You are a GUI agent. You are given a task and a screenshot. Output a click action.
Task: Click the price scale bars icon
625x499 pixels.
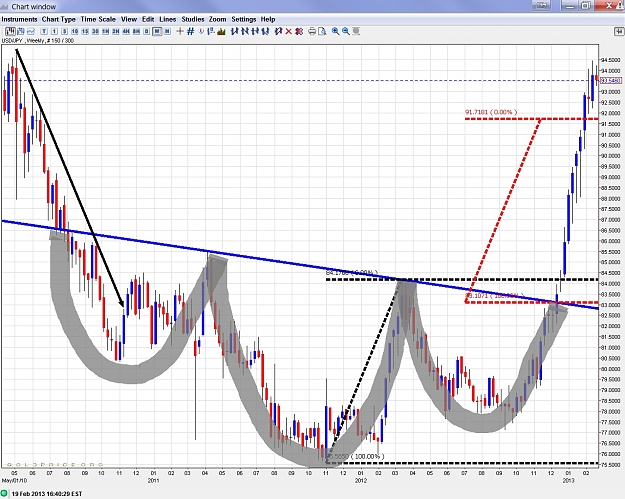pos(211,31)
